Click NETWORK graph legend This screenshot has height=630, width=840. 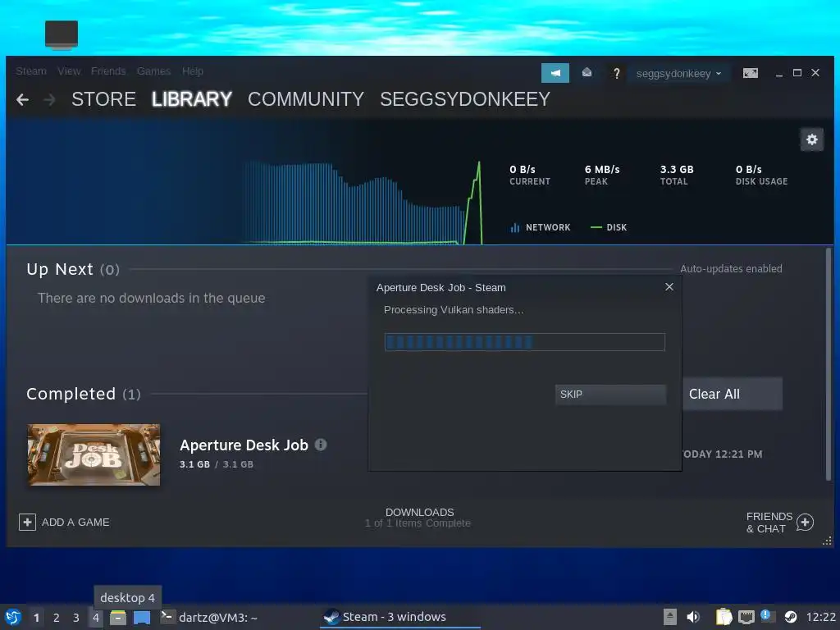pos(541,228)
